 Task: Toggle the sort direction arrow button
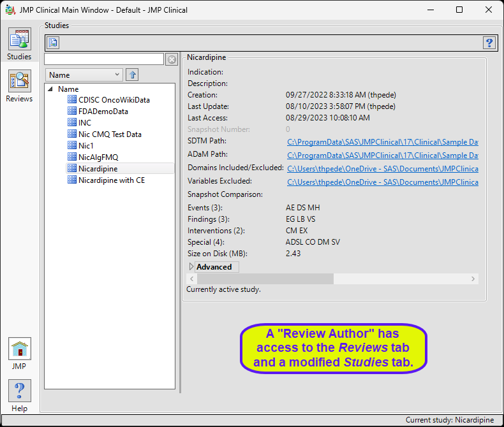click(x=132, y=75)
